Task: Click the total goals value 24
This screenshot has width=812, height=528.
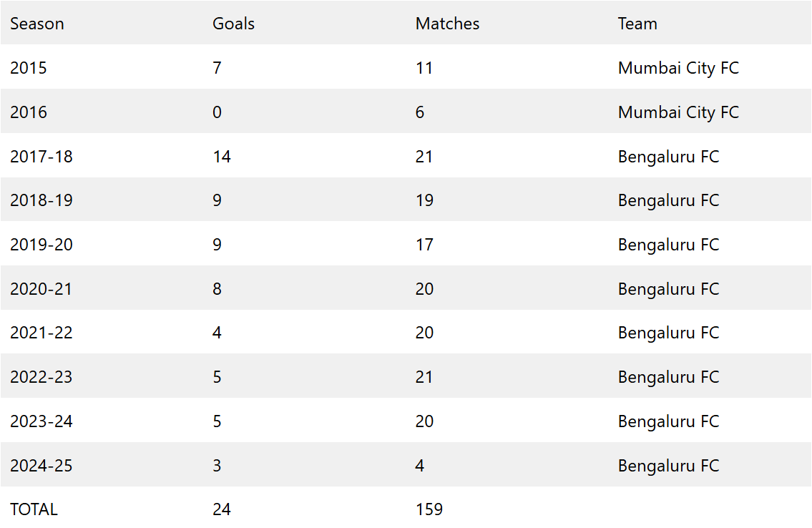Action: [x=222, y=509]
